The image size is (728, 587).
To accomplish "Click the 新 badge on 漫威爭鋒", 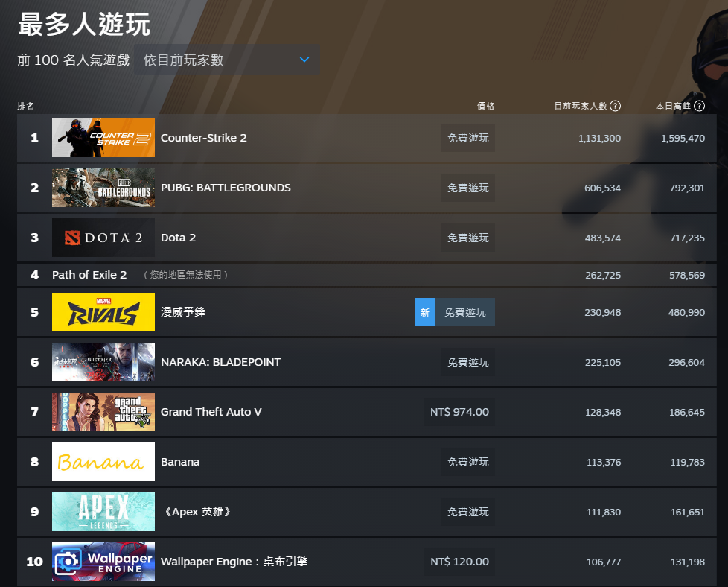I will pos(424,312).
